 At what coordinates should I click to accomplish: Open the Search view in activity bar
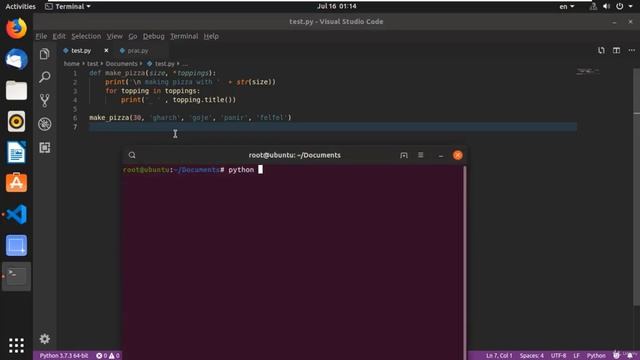point(44,77)
